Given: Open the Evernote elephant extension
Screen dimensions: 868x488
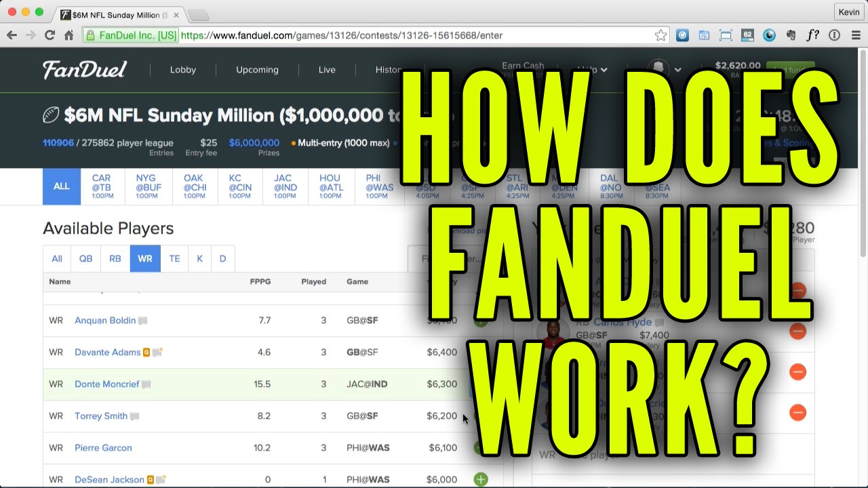Looking at the screenshot, I should tap(791, 35).
